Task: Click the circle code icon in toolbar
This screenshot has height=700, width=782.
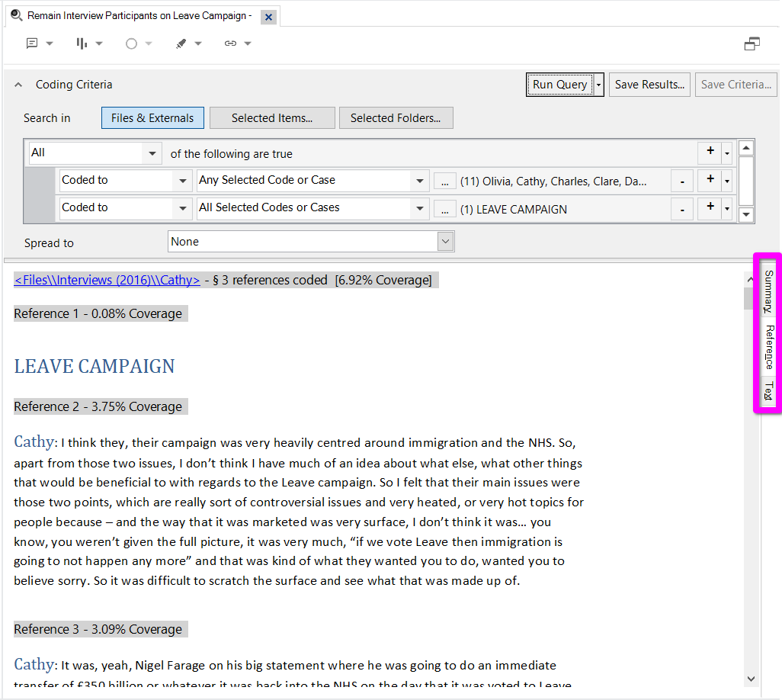Action: point(131,43)
